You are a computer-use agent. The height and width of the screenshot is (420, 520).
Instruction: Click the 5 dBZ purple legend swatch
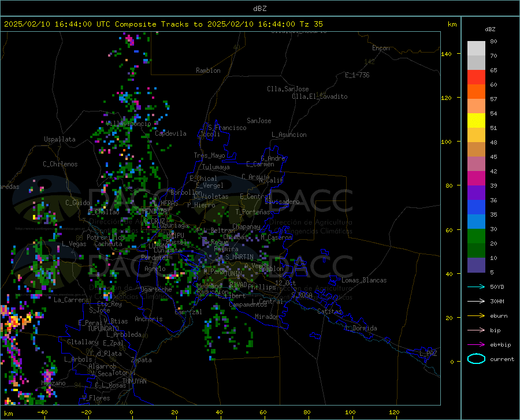tap(476, 265)
